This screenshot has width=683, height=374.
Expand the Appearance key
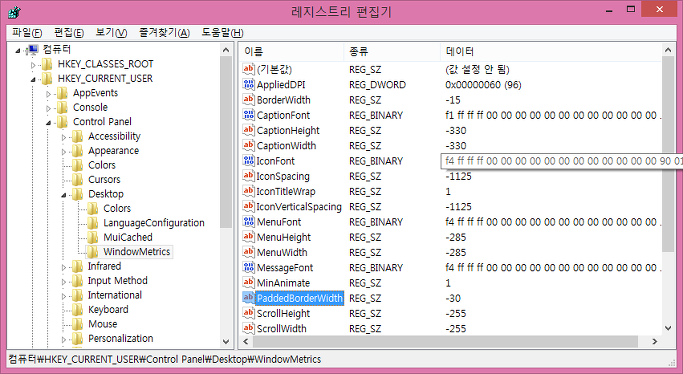tap(64, 152)
